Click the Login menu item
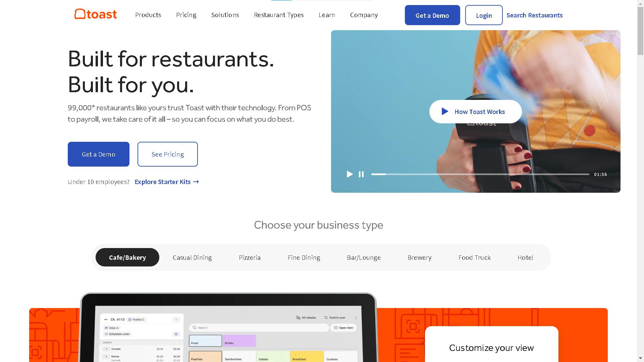Screen dimensions: 644x362 (484, 15)
